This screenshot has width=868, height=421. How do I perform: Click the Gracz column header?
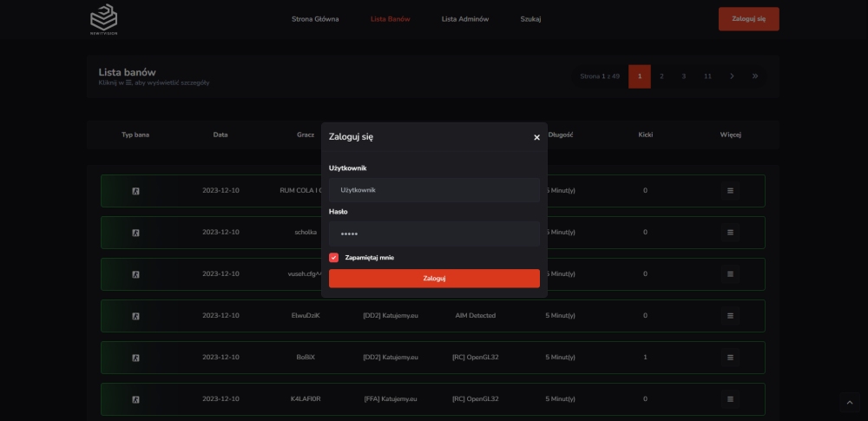point(306,135)
